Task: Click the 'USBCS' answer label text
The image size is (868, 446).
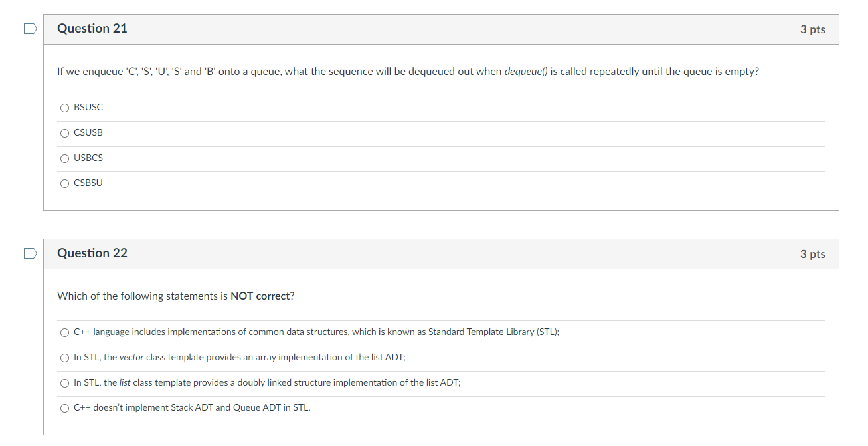Action: click(88, 158)
